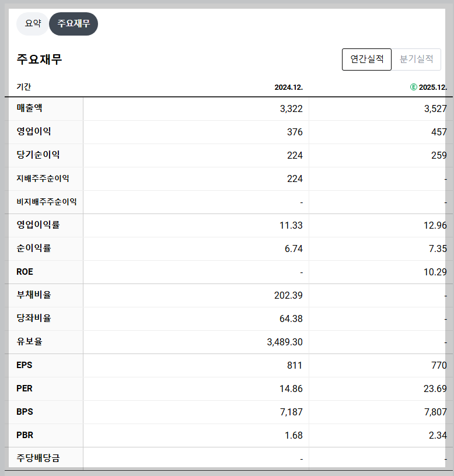Screen dimensions: 454x476
Task: Click the 영업이익률 value 11.33
Action: point(290,225)
